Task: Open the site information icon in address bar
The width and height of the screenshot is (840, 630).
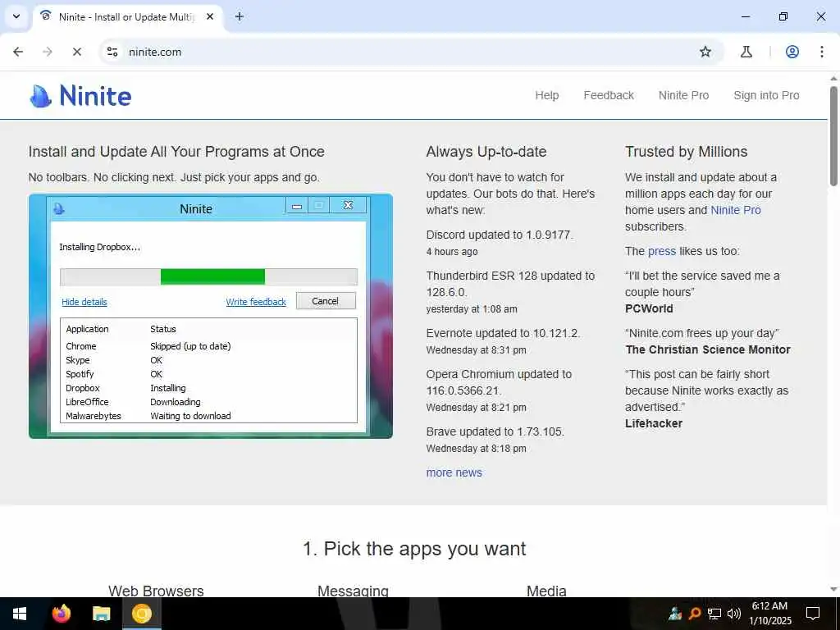Action: [112, 52]
